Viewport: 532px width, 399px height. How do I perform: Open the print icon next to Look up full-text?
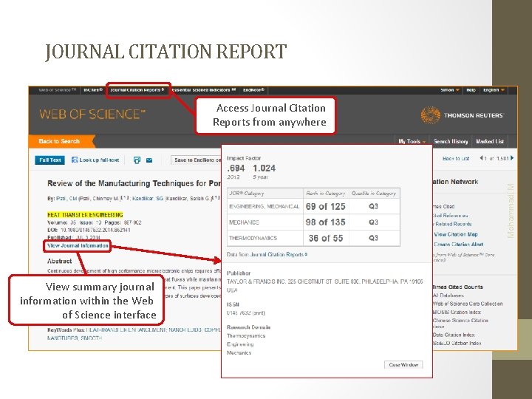[137, 160]
